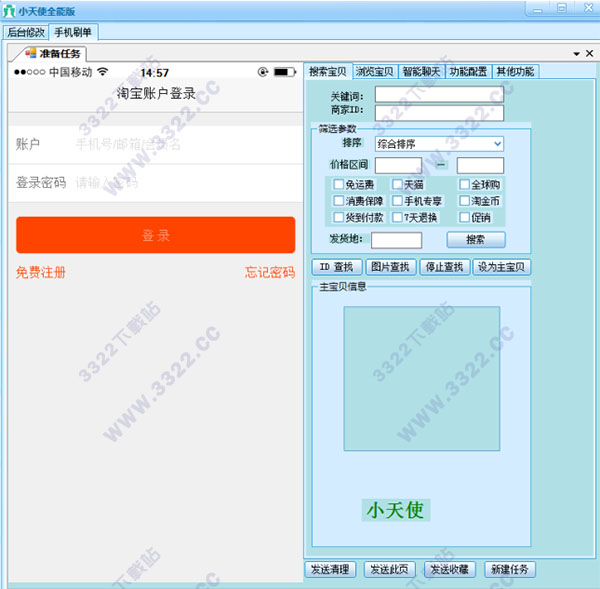Click the 停止查找 button
Screen dimensions: 600x589
[x=444, y=267]
